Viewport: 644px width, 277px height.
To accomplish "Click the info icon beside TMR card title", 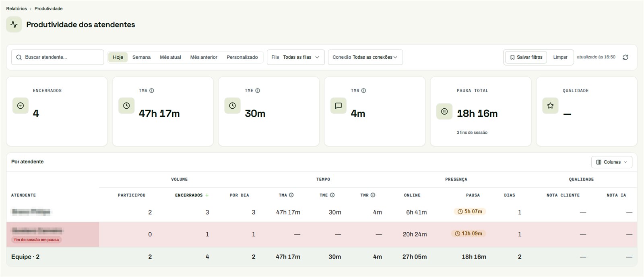I will 363,91.
